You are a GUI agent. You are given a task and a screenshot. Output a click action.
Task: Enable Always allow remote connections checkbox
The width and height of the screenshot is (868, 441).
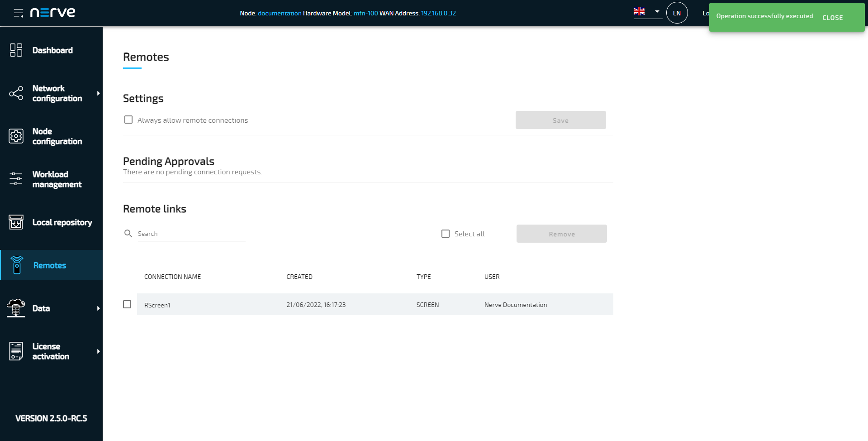pos(128,120)
